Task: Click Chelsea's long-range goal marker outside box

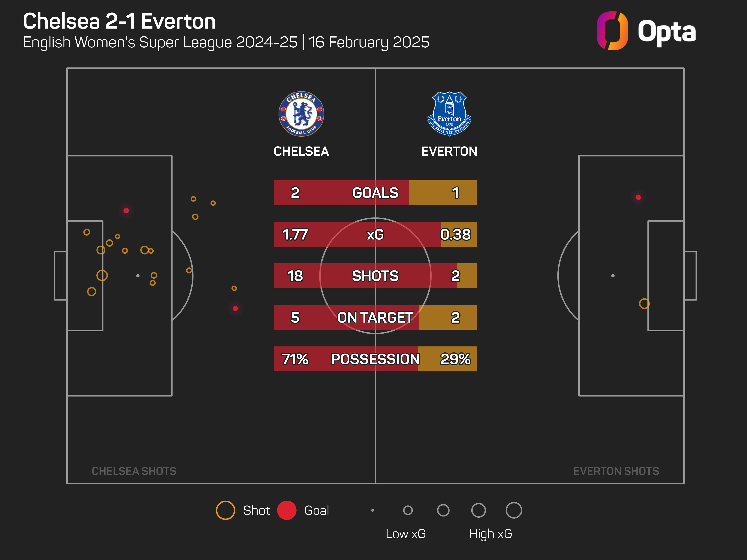Action: point(235,309)
